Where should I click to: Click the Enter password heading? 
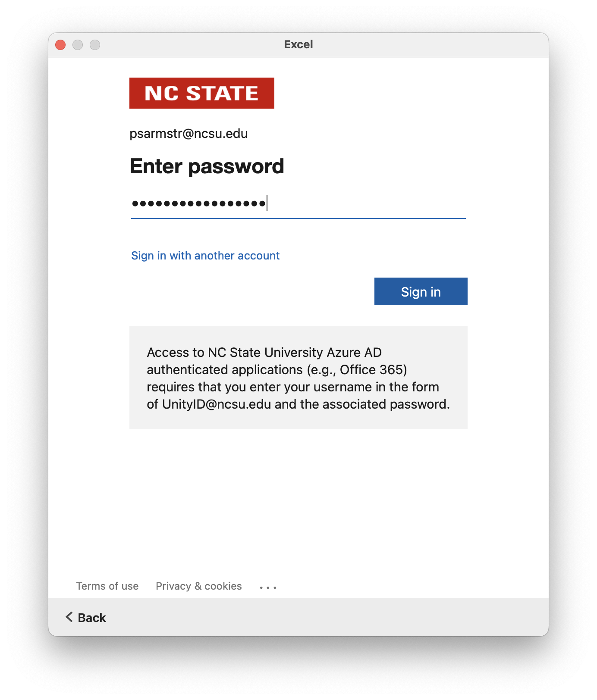coord(207,166)
